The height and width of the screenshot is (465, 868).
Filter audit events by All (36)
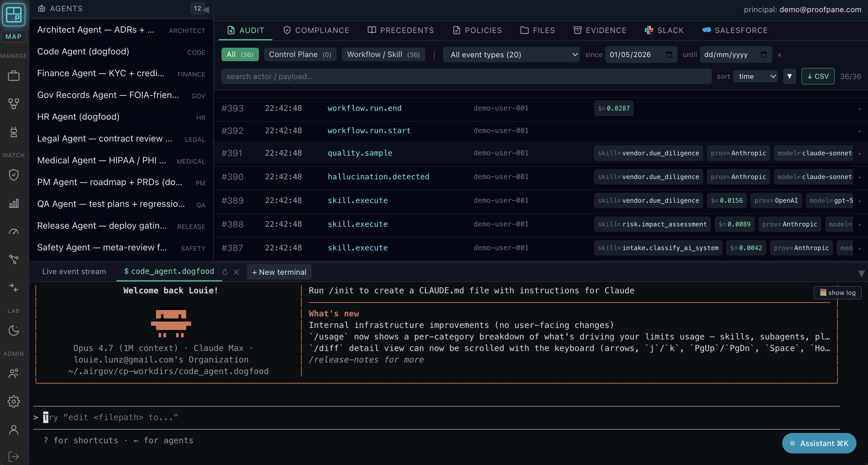[240, 54]
